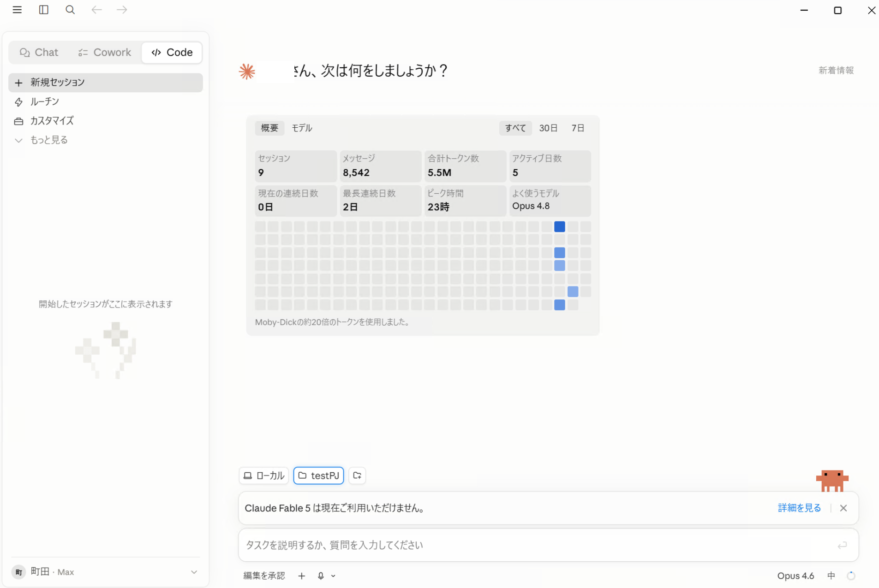Click the 新着情報 link

click(x=836, y=71)
